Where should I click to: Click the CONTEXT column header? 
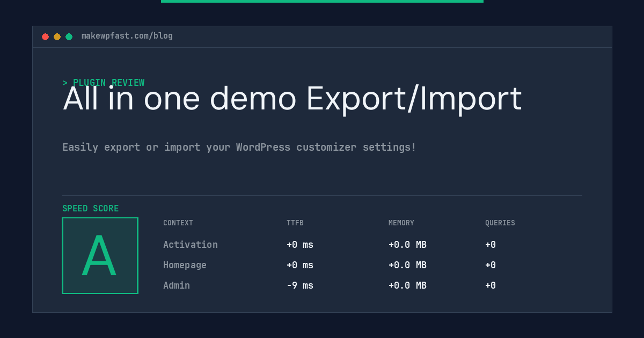[x=178, y=223]
